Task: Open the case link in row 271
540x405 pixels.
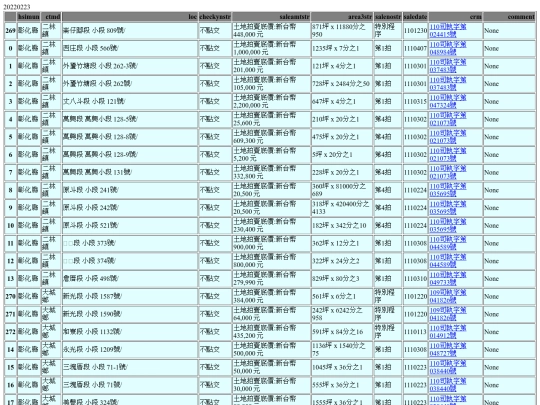Action: coord(447,314)
